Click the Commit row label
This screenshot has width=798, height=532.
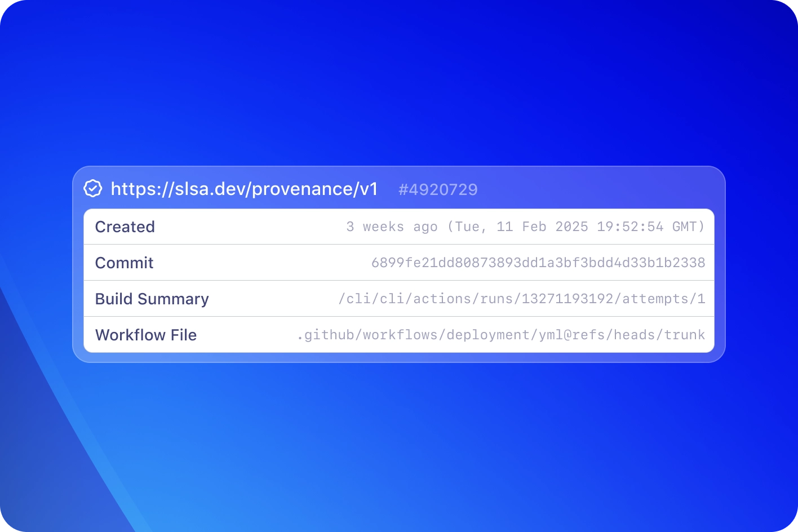click(x=124, y=263)
